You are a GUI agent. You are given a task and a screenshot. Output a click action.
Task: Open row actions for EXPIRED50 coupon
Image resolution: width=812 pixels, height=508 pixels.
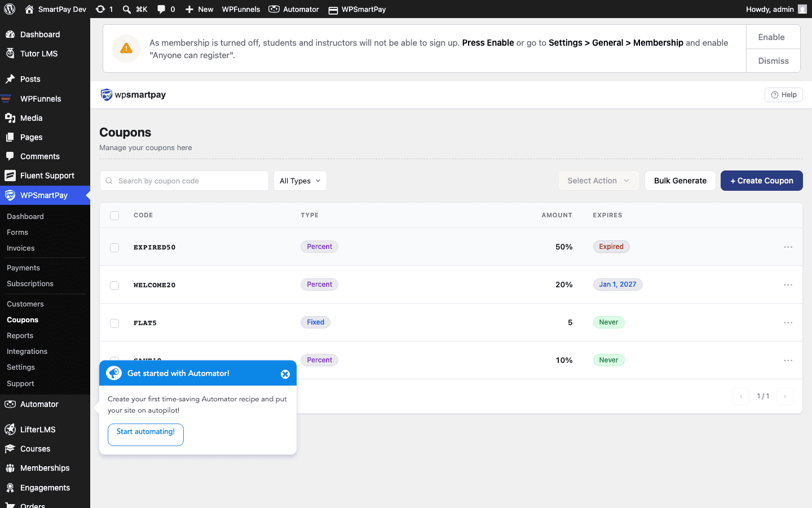788,247
